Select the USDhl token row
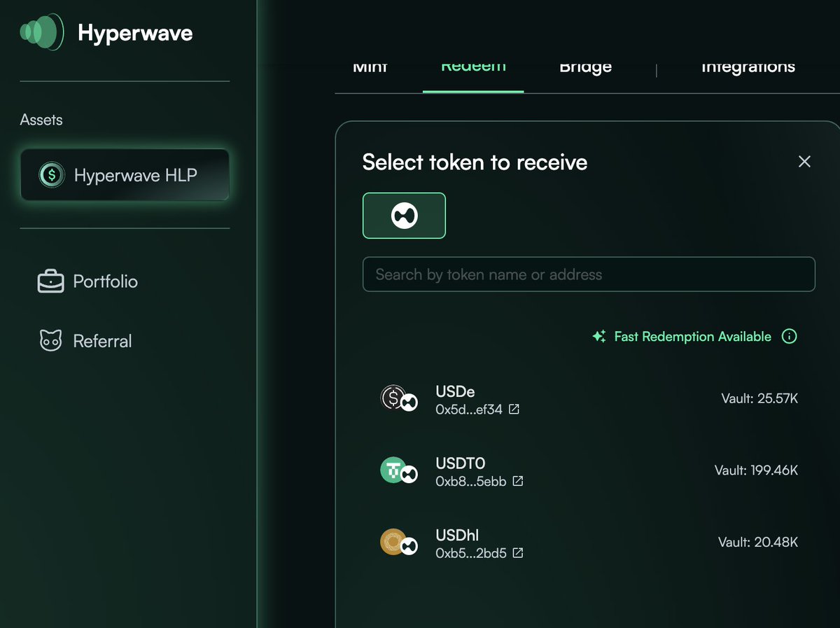This screenshot has height=628, width=840. 589,543
